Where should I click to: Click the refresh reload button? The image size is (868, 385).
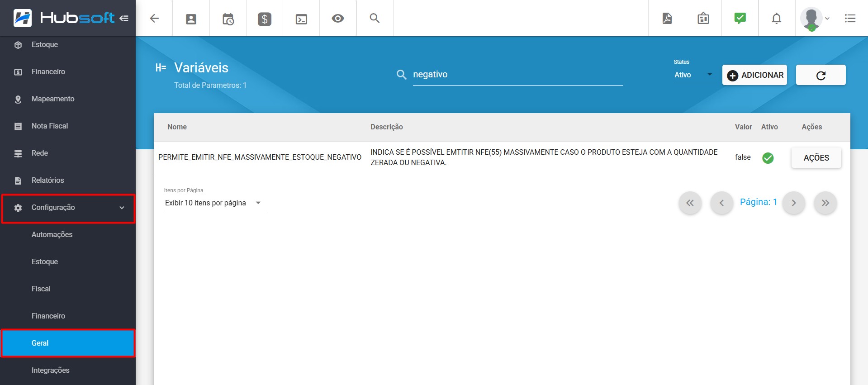[x=821, y=75]
